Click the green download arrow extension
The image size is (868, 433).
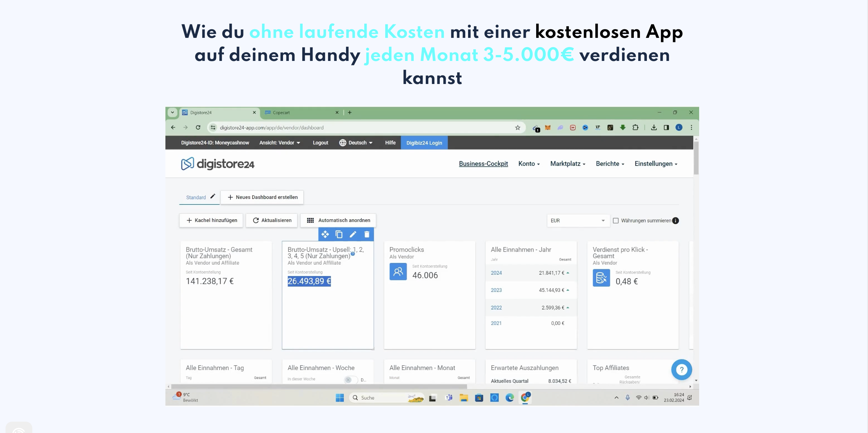[623, 128]
